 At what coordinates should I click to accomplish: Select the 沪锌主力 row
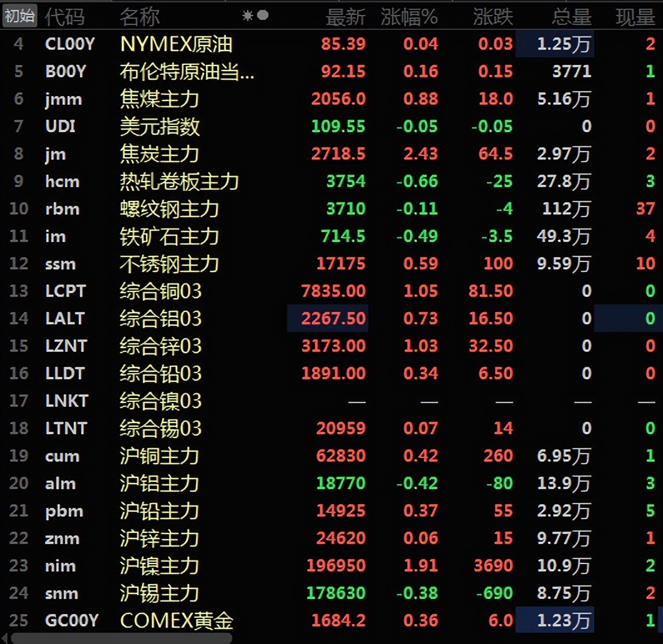[331, 538]
